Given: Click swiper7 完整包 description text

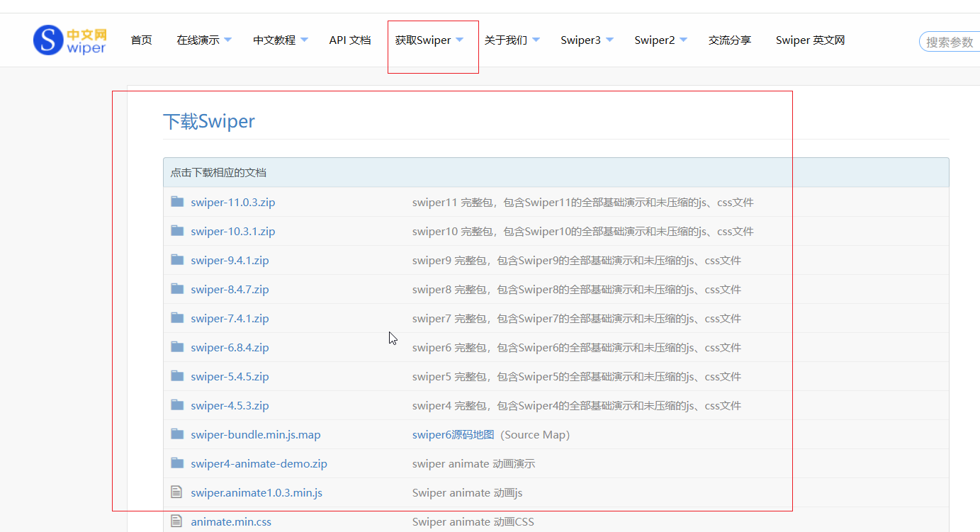Looking at the screenshot, I should click(577, 319).
